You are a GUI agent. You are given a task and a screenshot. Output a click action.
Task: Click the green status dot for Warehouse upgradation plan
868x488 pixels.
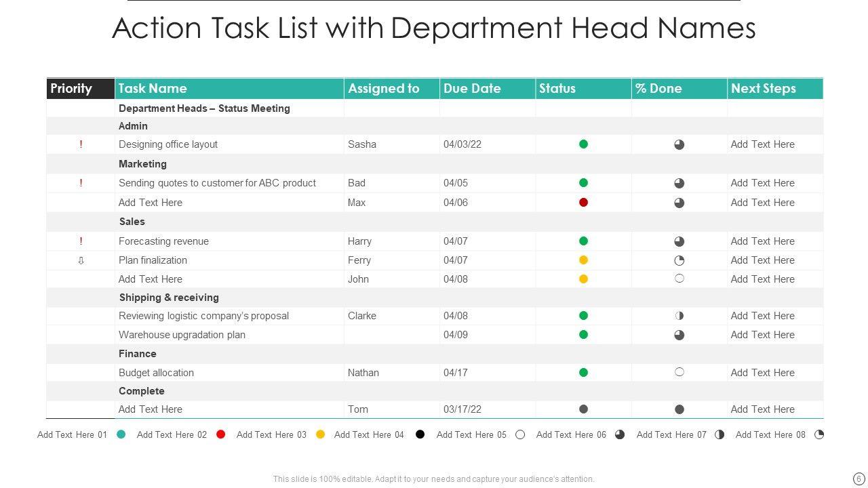tap(583, 335)
